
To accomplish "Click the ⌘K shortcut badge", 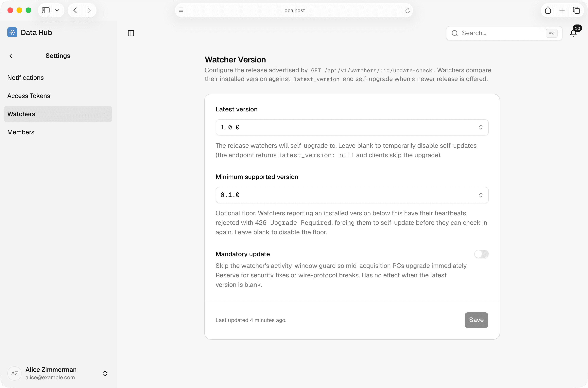I will 552,33.
